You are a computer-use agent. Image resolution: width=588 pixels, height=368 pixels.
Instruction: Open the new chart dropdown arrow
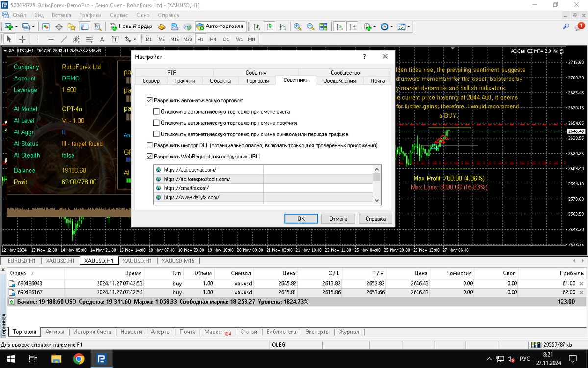[x=17, y=26]
